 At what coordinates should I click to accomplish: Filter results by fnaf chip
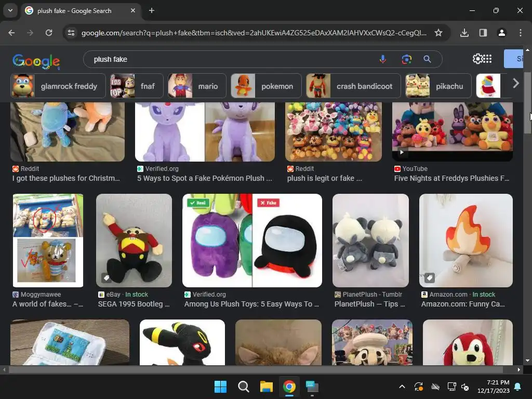click(x=137, y=86)
